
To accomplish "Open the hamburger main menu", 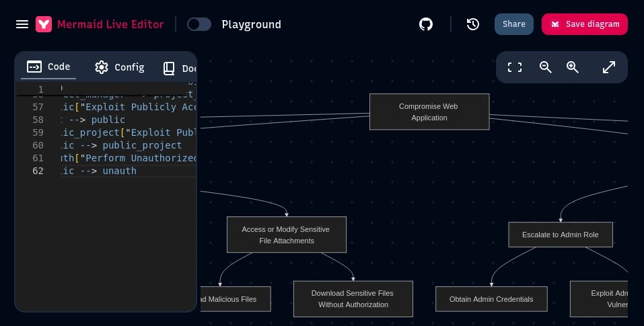I will tap(22, 24).
